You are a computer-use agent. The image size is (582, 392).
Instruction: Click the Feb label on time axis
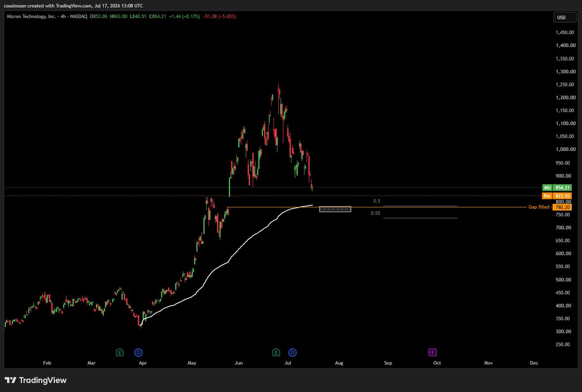tap(47, 362)
